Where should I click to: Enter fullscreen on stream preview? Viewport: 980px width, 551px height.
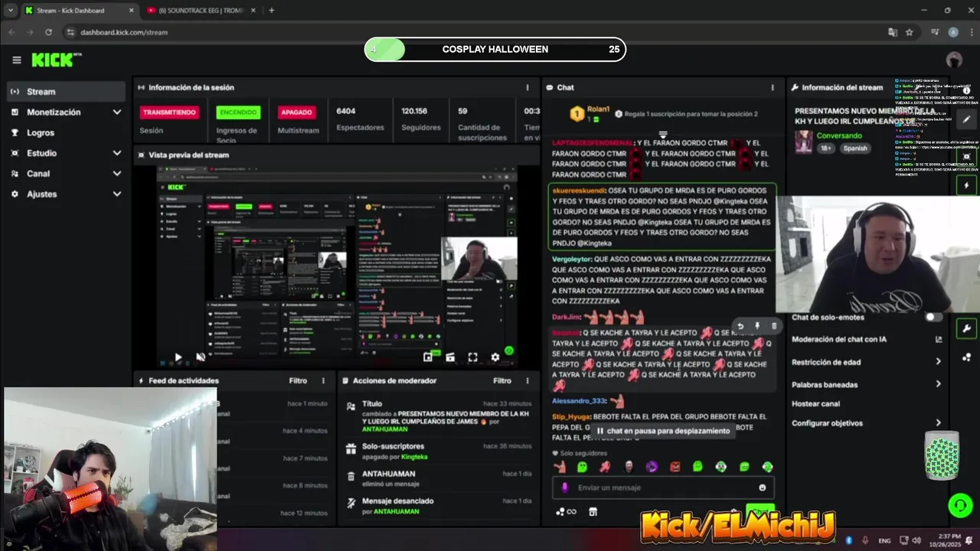click(472, 357)
